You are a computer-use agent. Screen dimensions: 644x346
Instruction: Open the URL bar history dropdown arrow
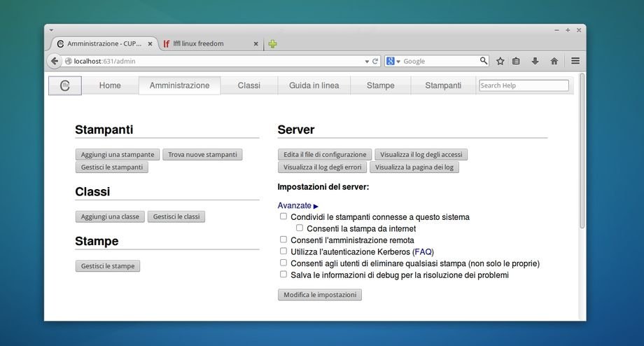point(367,61)
